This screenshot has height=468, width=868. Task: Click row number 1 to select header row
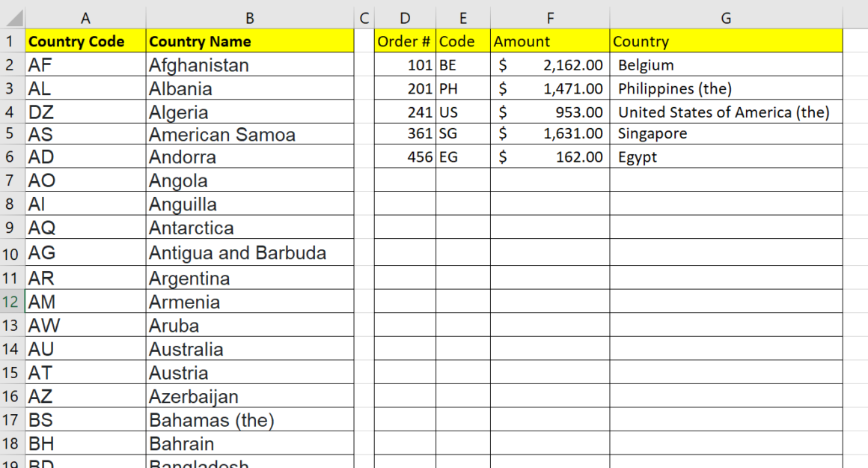coord(13,41)
